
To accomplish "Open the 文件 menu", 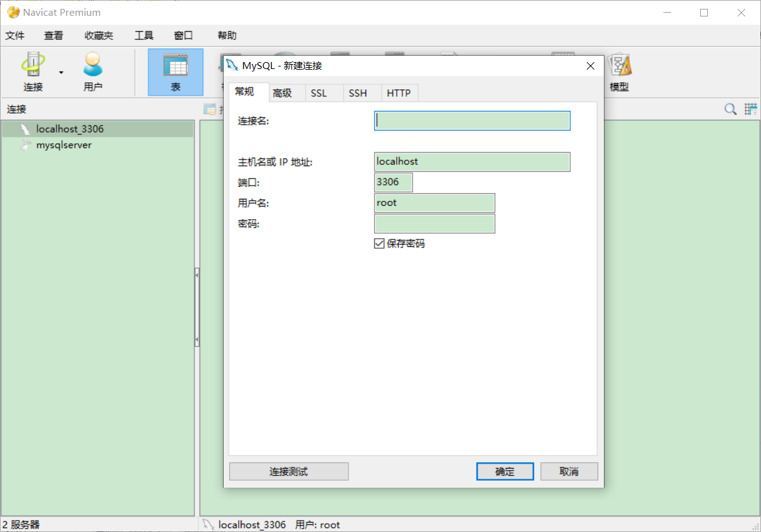I will coord(15,35).
